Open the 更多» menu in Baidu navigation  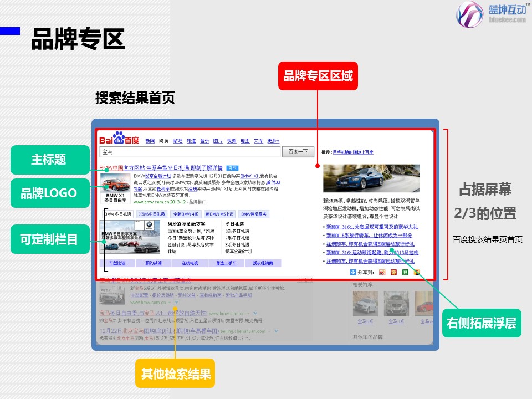pyautogui.click(x=273, y=141)
